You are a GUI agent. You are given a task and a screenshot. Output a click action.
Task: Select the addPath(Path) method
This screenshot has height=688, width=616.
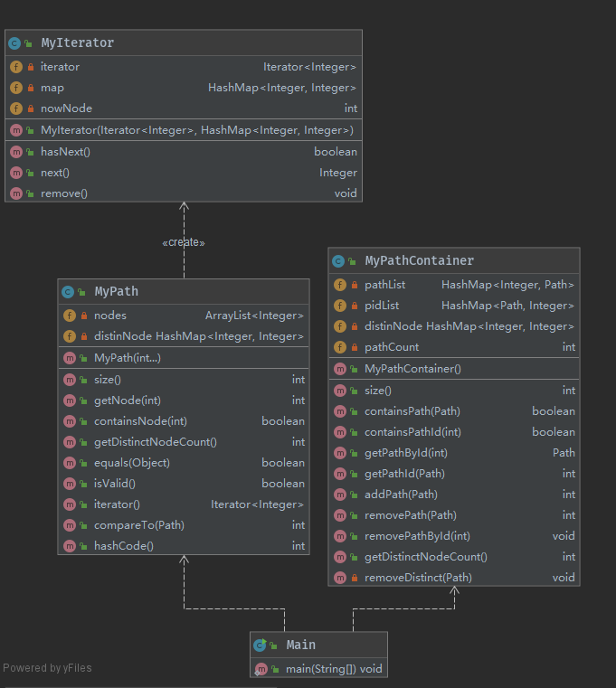pyautogui.click(x=454, y=495)
